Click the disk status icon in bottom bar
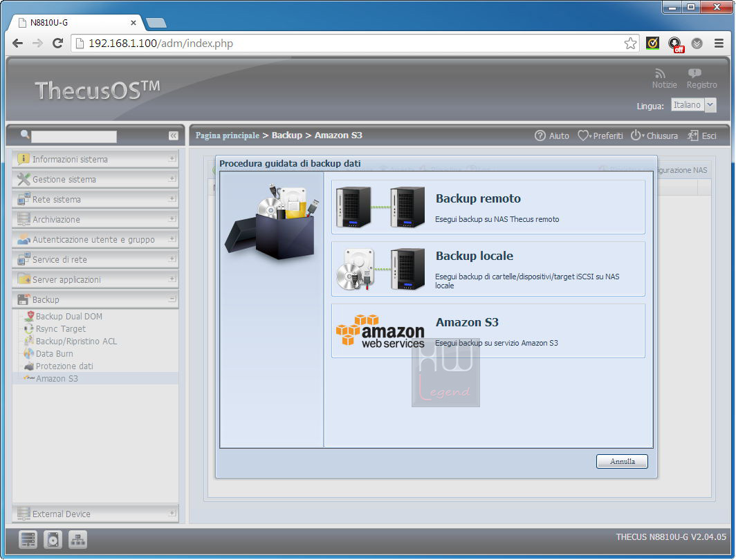The height and width of the screenshot is (560, 736). 53,539
